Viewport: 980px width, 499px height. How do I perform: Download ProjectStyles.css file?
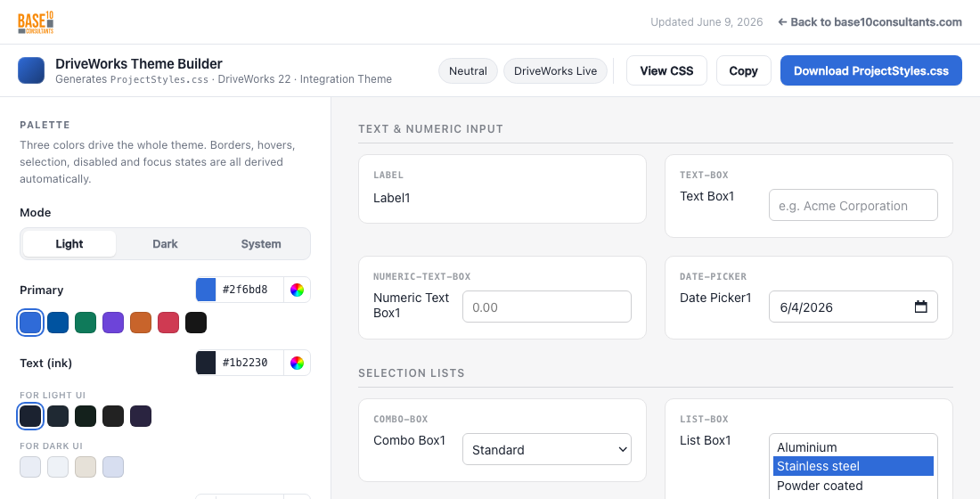(x=871, y=70)
